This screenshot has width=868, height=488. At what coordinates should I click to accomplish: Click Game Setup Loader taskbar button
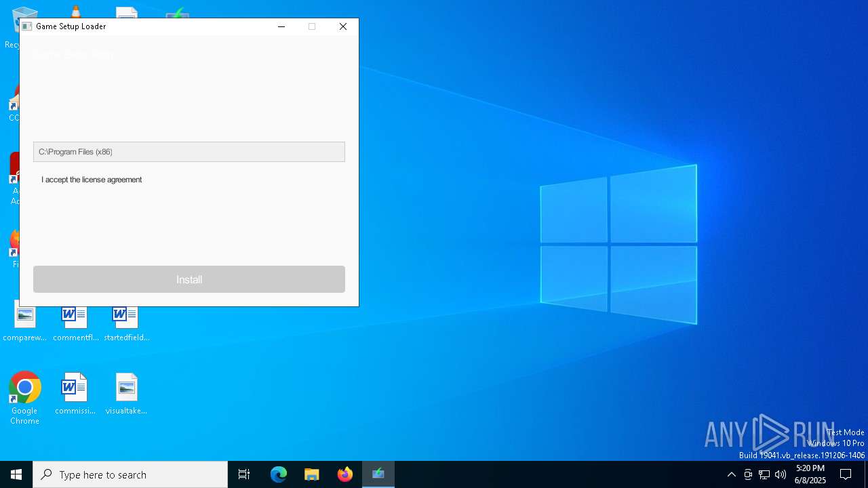point(378,474)
